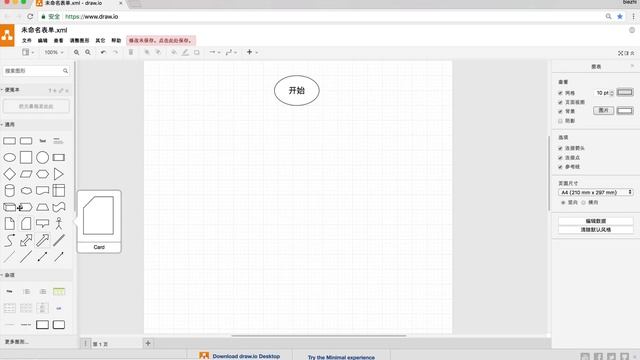This screenshot has height=360, width=640.
Task: Click the 清除默认风格 (clear default style) button
Action: pos(596,230)
